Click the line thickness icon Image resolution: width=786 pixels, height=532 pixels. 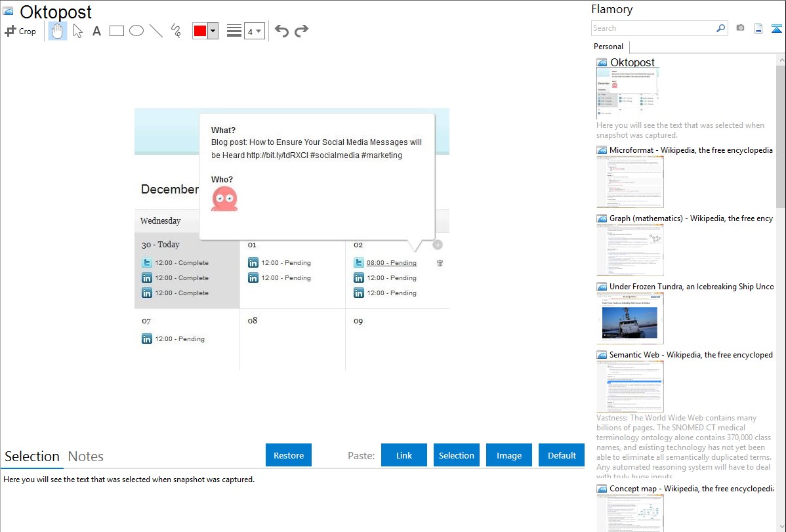[x=234, y=31]
